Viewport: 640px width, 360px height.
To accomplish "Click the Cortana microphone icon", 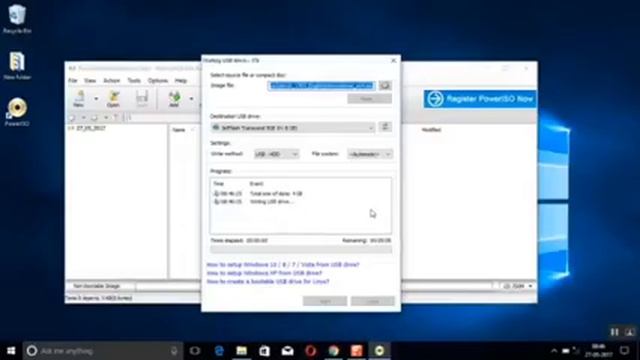I will [174, 351].
